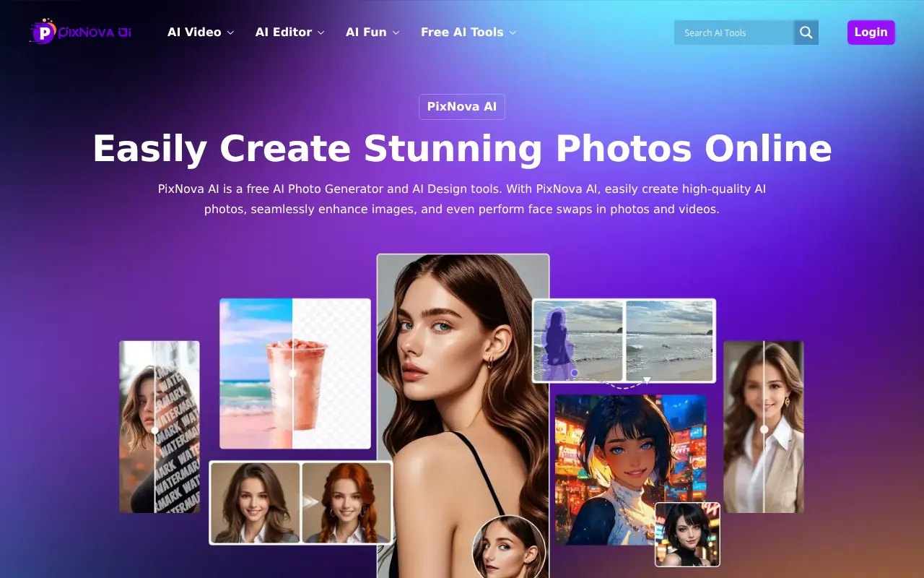The height and width of the screenshot is (578, 924).
Task: Click the PixNova AI logo icon
Action: 44,33
